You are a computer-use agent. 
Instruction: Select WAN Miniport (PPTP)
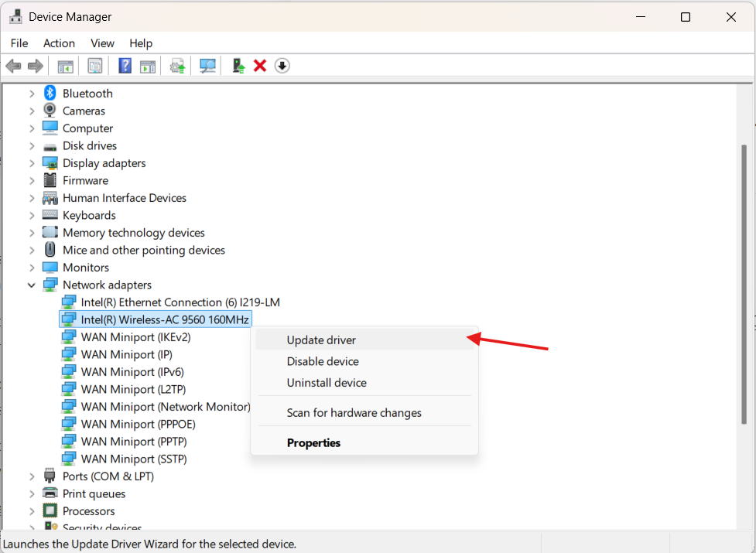(x=134, y=441)
